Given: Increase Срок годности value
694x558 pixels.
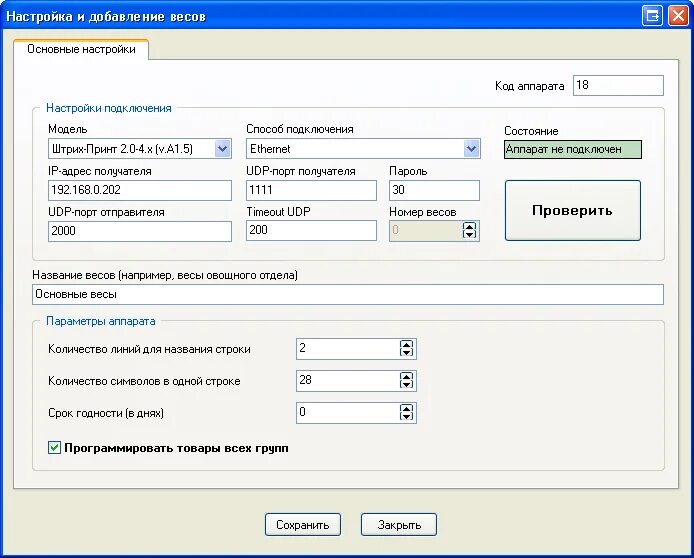Looking at the screenshot, I should tap(406, 408).
